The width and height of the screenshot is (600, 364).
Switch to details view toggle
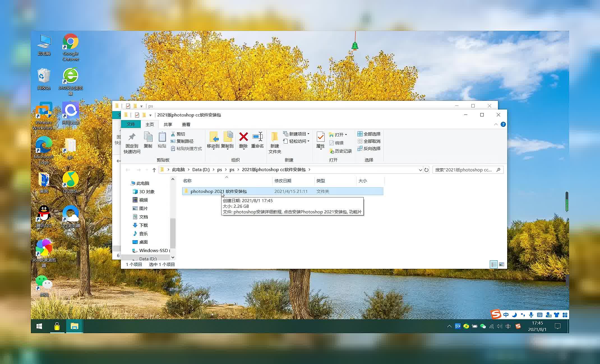tap(494, 264)
